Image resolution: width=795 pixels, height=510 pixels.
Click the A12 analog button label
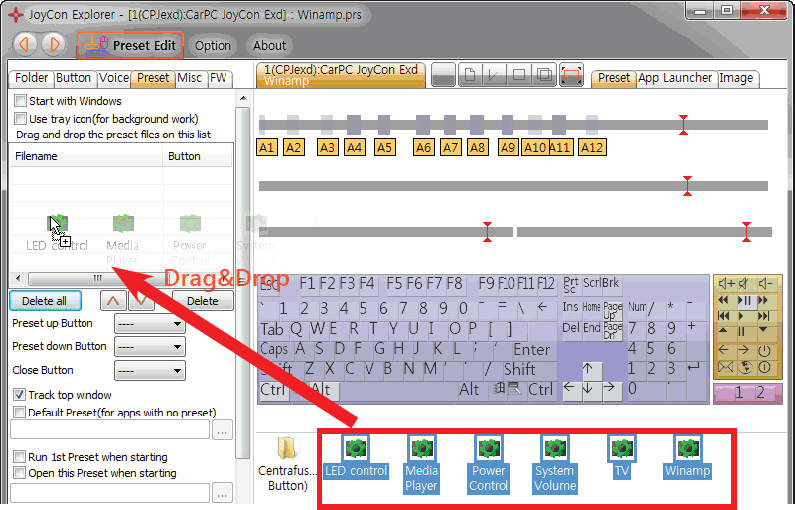click(592, 148)
